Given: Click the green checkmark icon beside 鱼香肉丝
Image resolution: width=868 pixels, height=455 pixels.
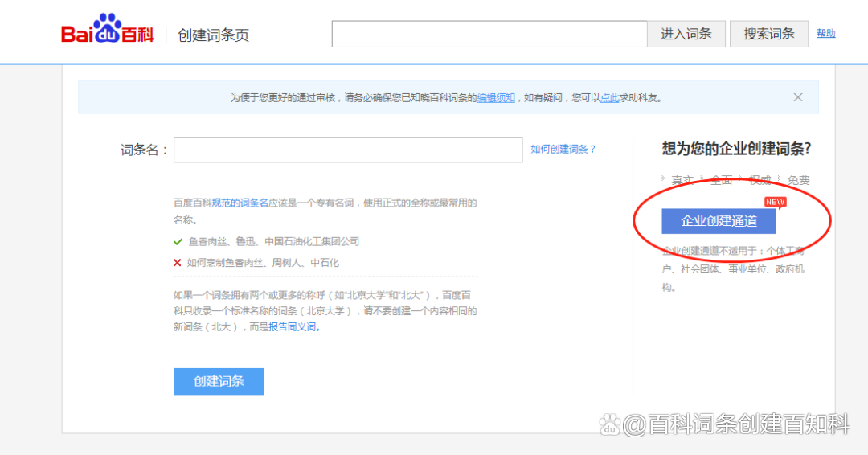Looking at the screenshot, I should [x=178, y=241].
